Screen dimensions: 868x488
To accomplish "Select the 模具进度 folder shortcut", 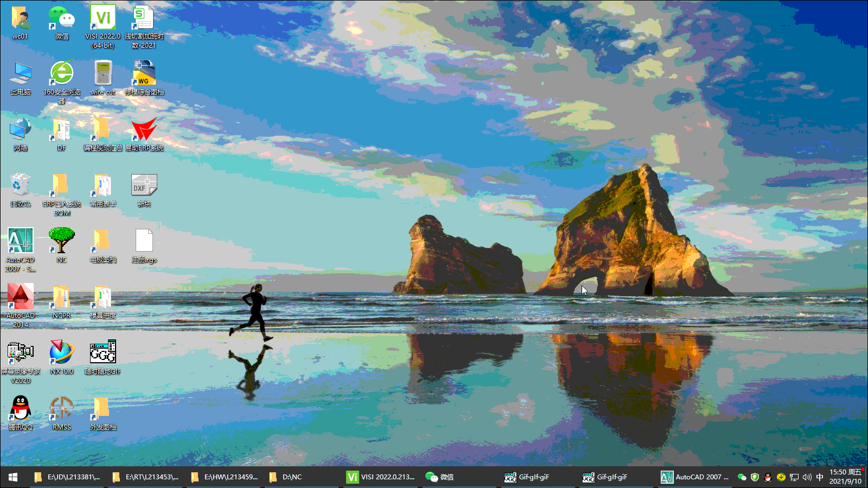I will [103, 301].
